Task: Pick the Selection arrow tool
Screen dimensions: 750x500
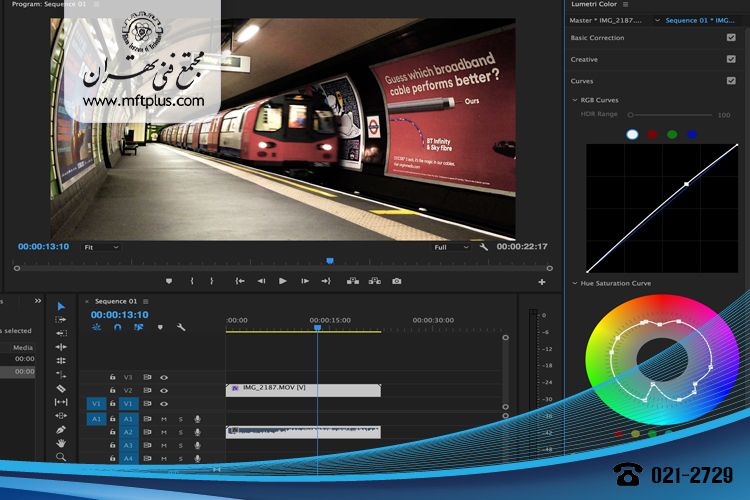Action: coord(61,306)
